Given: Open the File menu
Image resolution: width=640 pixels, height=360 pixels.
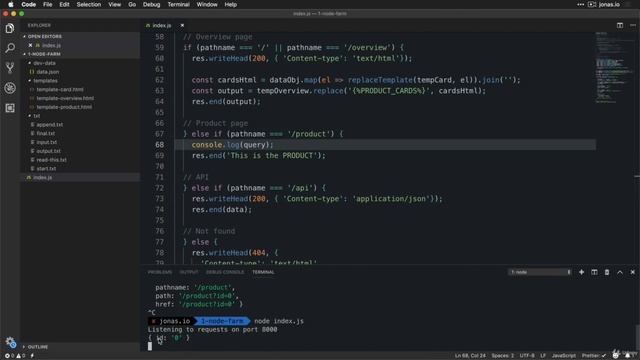Looking at the screenshot, I should point(48,4).
